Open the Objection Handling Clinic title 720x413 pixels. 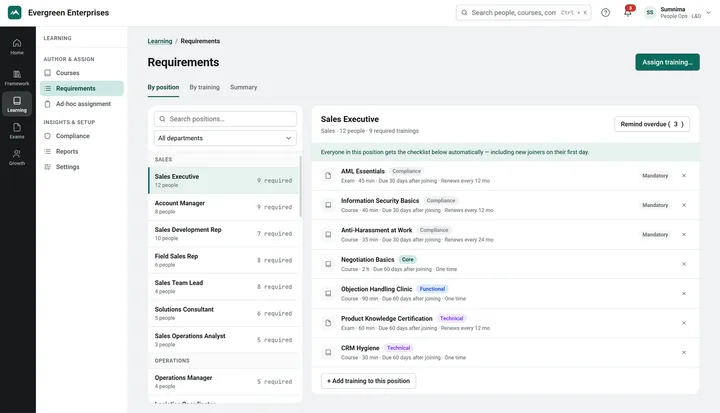click(x=377, y=289)
